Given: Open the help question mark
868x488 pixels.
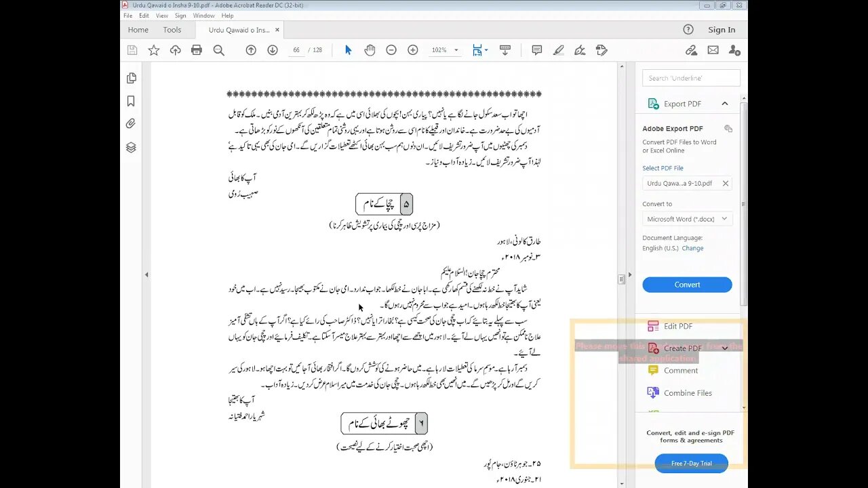Looking at the screenshot, I should click(x=688, y=29).
